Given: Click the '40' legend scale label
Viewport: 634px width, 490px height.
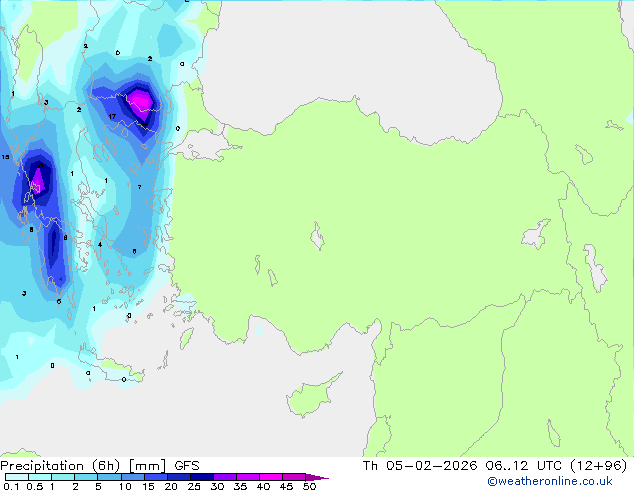Looking at the screenshot, I should click(x=263, y=486).
